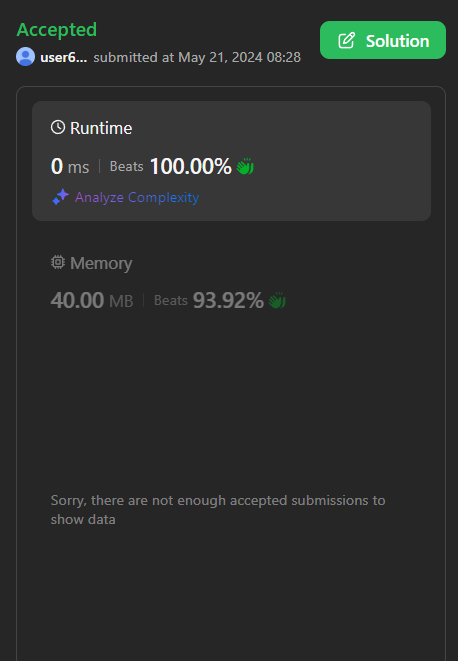Click the not enough accepted submissions message
Image resolution: width=458 pixels, height=661 pixels.
tap(218, 510)
